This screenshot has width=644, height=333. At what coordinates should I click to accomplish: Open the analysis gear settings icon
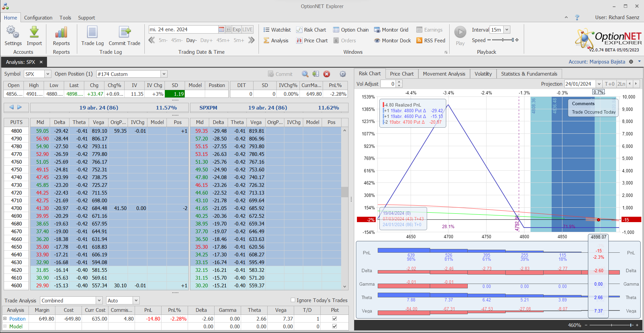point(343,74)
